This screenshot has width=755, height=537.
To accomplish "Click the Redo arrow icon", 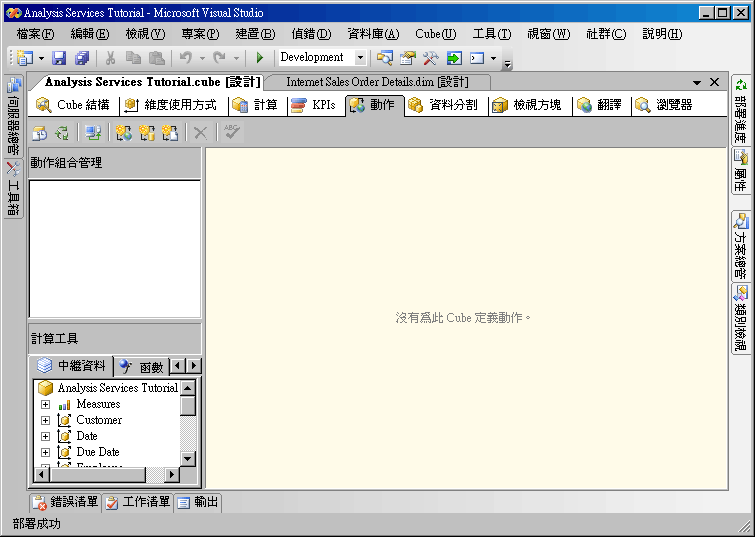I will (x=220, y=58).
